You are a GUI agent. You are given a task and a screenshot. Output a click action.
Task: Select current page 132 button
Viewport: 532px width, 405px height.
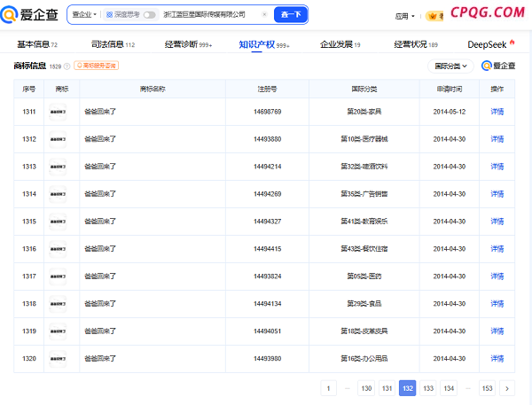click(x=408, y=388)
